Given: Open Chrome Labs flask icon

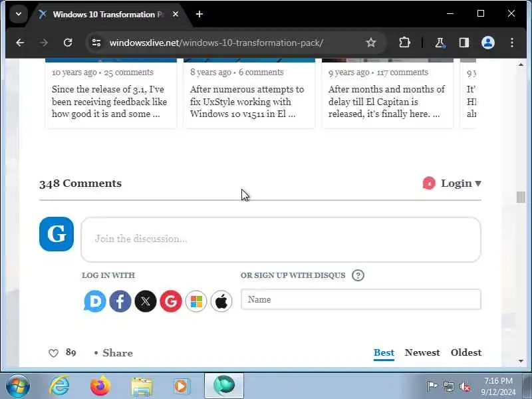Looking at the screenshot, I should 440,43.
